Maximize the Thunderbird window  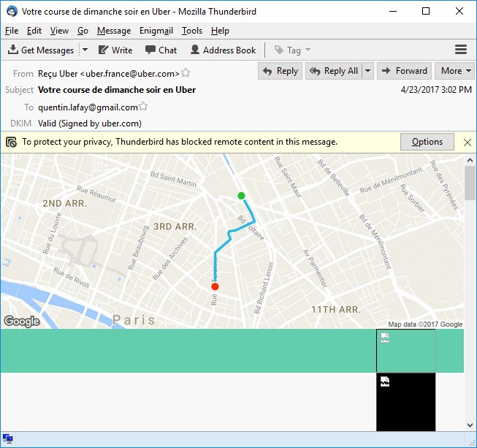pos(426,11)
